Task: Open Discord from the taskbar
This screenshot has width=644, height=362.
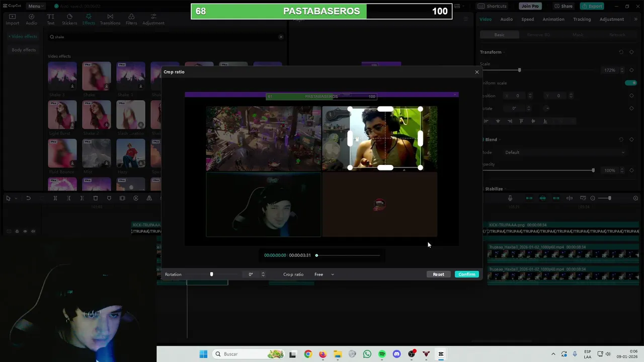Action: click(396, 354)
